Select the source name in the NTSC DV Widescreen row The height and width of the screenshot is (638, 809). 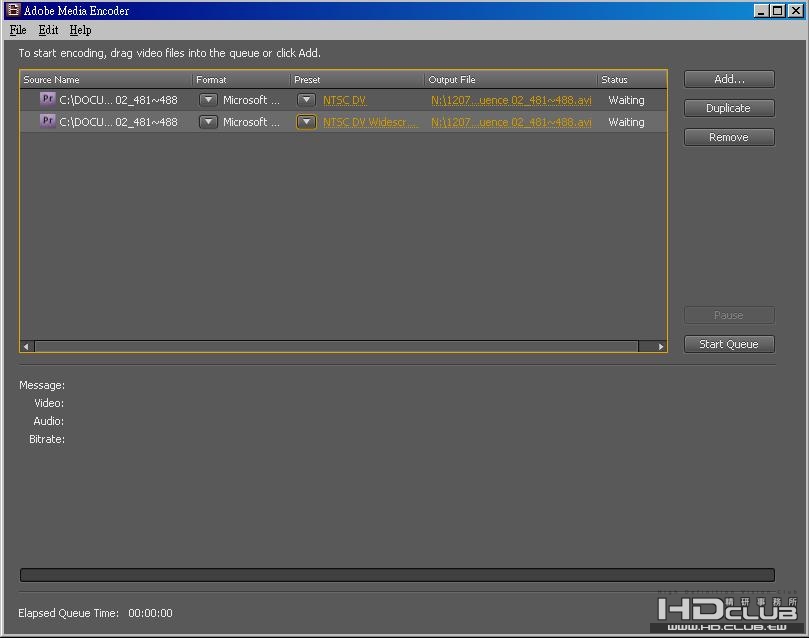118,122
